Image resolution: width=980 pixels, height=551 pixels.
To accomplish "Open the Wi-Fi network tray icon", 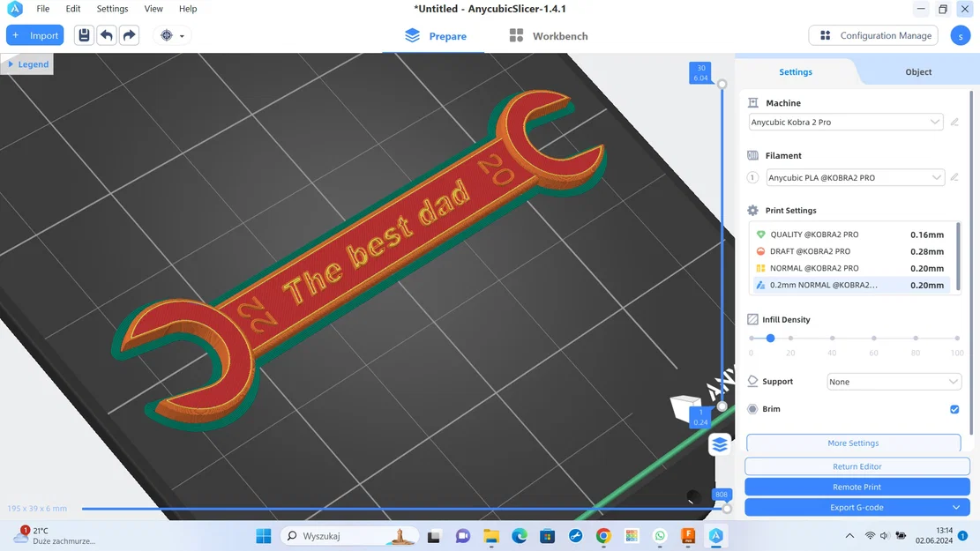I will 870,535.
